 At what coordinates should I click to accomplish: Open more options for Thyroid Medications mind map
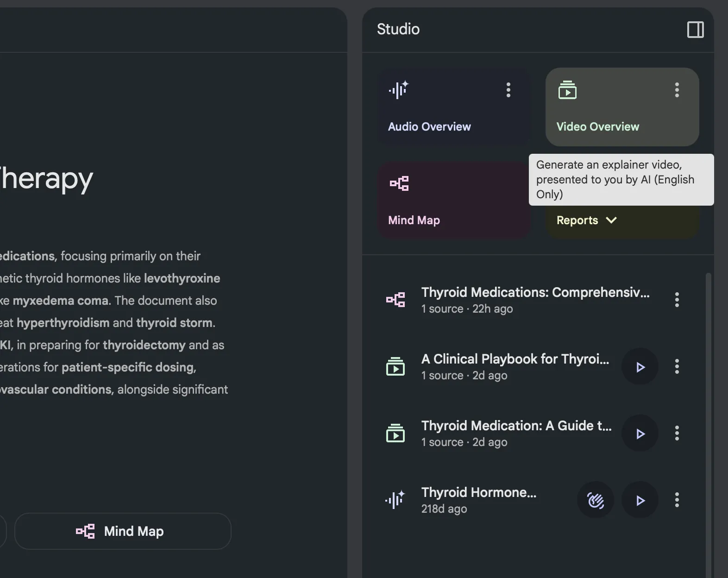tap(677, 300)
